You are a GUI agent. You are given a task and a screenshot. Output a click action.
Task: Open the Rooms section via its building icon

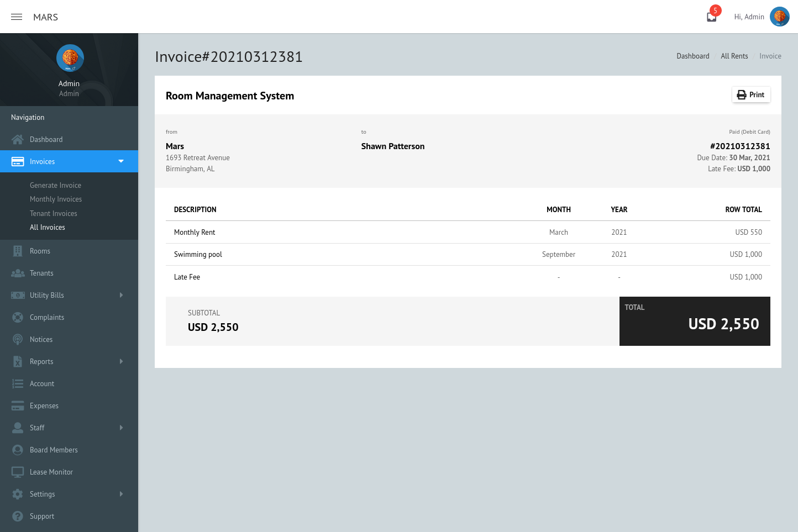coord(18,251)
